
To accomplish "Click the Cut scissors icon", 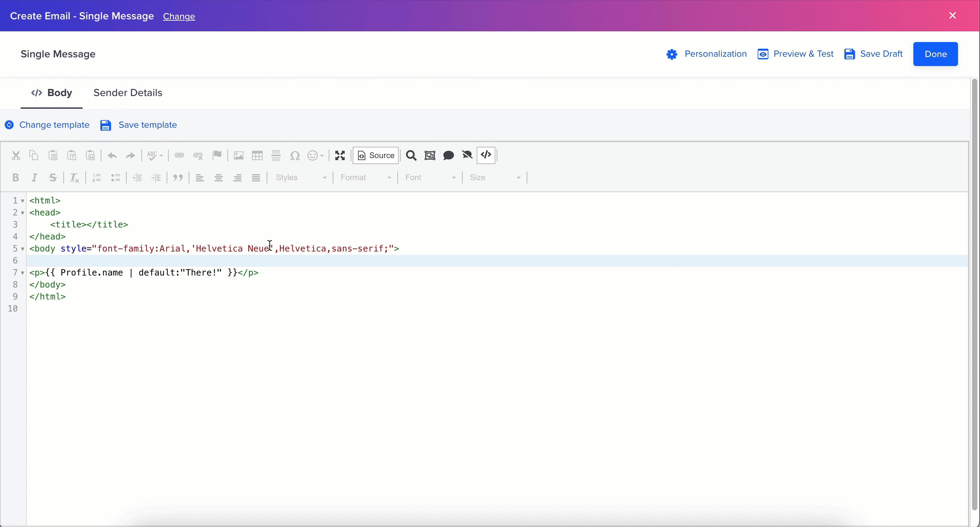I will click(x=16, y=155).
